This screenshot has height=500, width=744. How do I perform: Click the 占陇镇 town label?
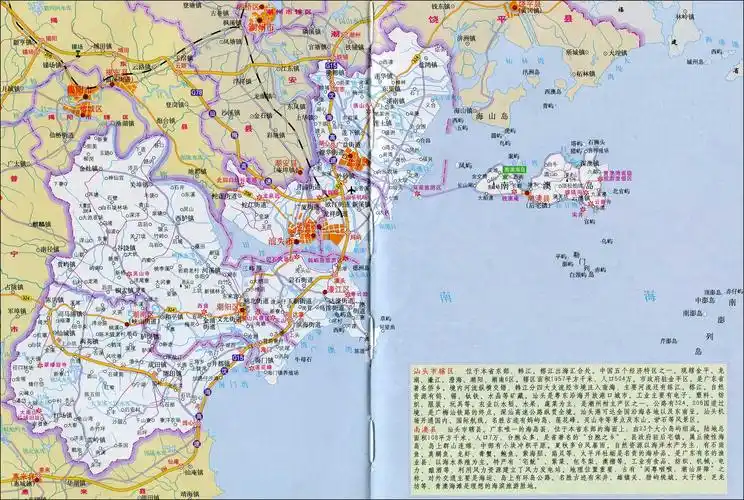[12, 287]
